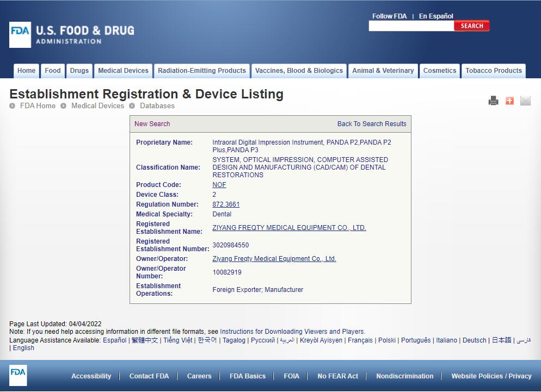
Task: Click 'Page Last Updated: 04/04/2022' text
Action: pyautogui.click(x=56, y=324)
